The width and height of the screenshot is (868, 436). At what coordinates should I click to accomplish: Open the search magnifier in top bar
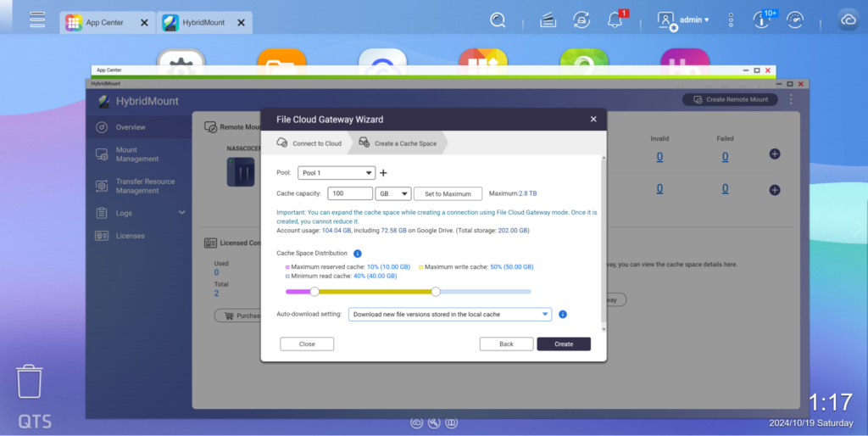[x=498, y=20]
